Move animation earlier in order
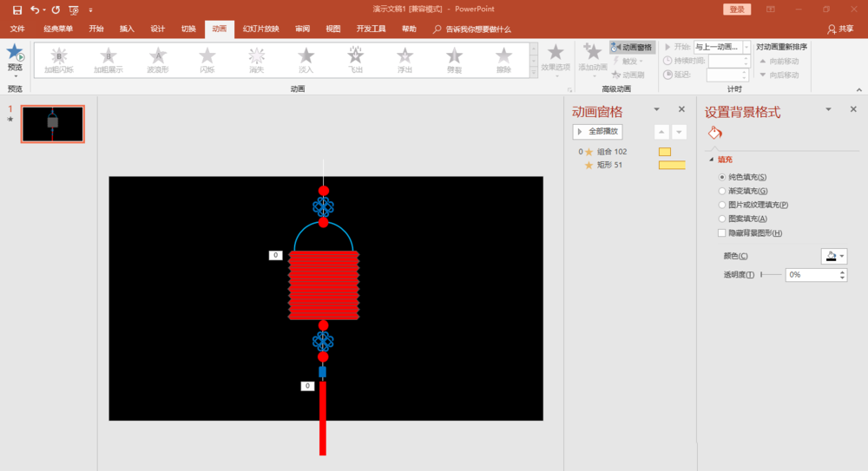Image resolution: width=868 pixels, height=471 pixels. [x=779, y=61]
